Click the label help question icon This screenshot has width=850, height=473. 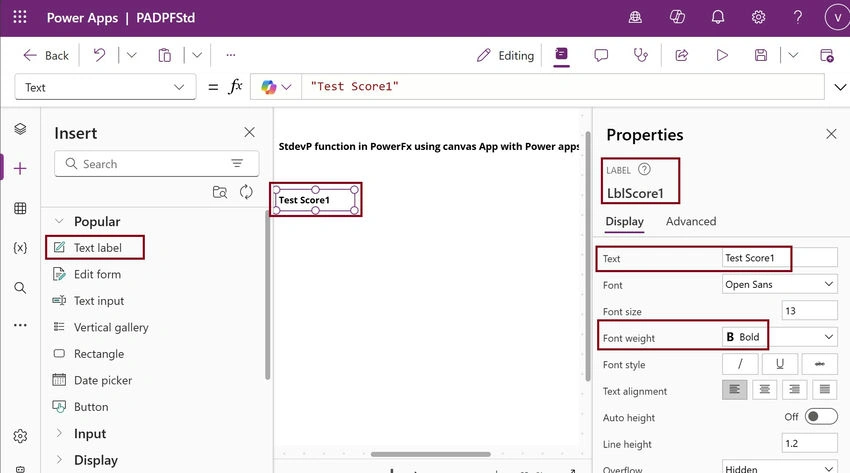(x=644, y=170)
